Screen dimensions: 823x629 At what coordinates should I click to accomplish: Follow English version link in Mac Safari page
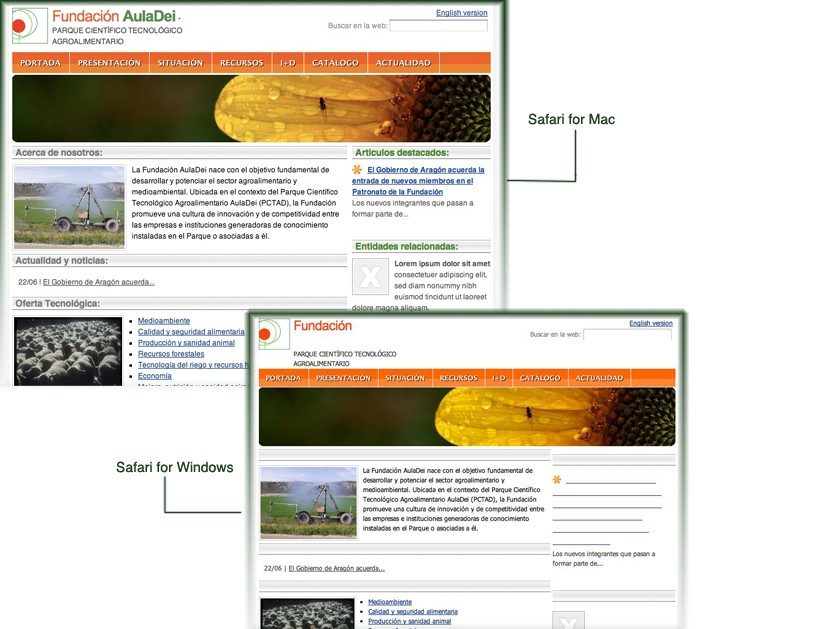461,13
